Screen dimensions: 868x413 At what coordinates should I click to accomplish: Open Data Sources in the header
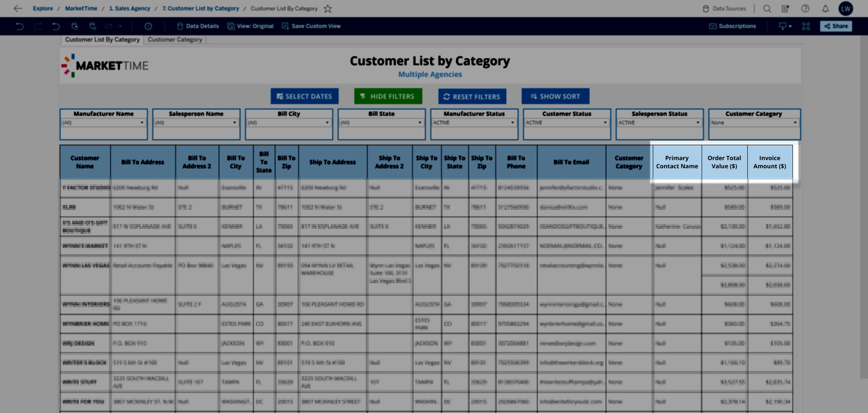724,8
